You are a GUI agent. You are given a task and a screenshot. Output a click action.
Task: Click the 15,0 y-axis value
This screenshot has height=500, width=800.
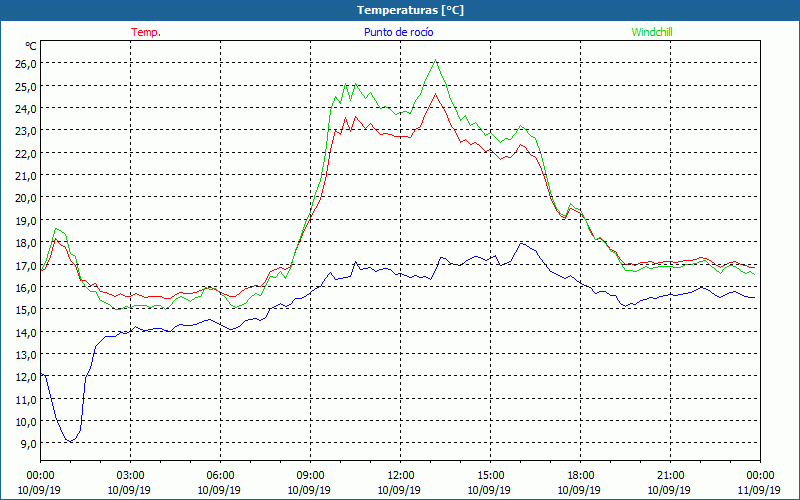(27, 309)
